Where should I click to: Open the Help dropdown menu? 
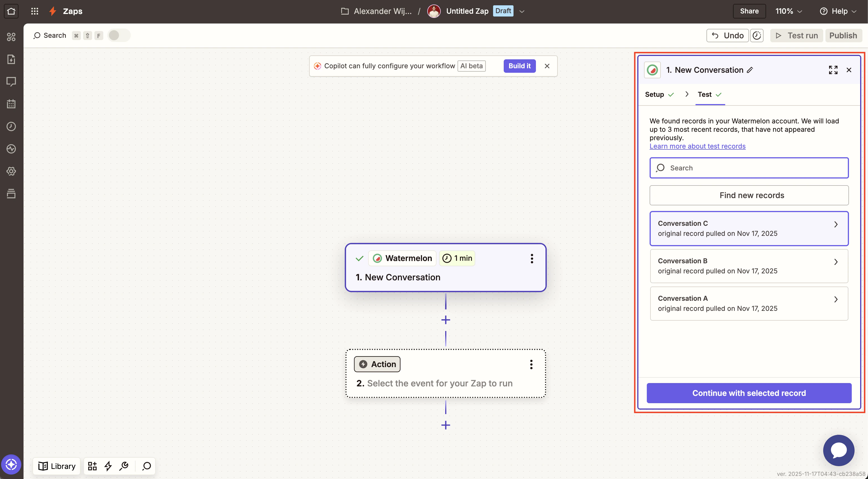(x=838, y=11)
